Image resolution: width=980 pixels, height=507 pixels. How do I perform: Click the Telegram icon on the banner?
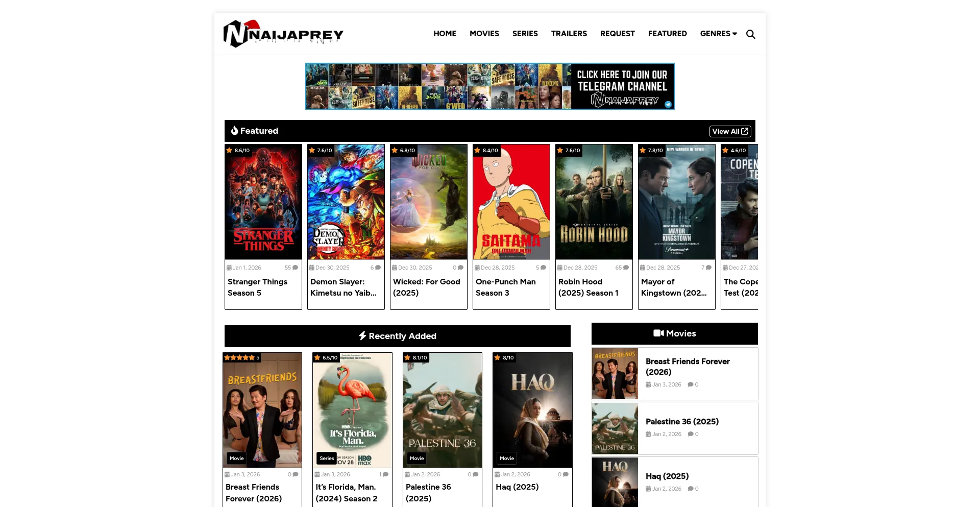pos(669,103)
